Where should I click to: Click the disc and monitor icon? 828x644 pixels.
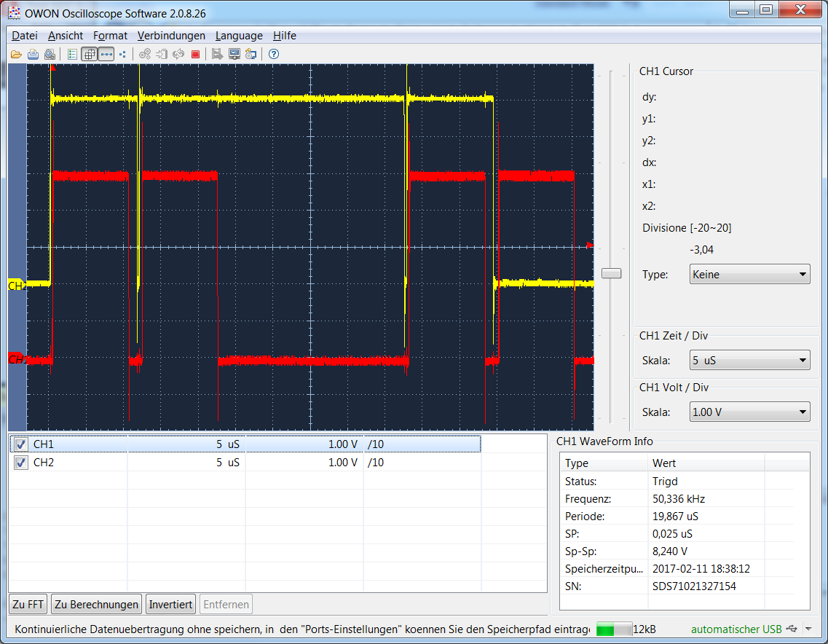(x=251, y=55)
